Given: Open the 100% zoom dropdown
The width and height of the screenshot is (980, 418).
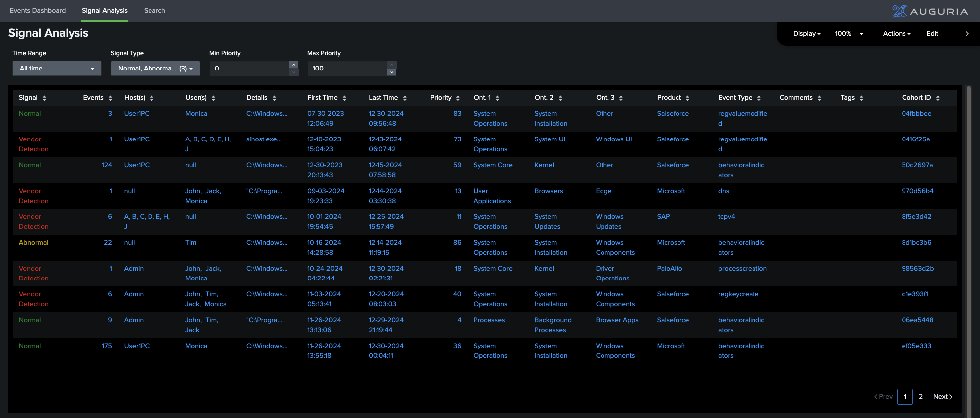Looking at the screenshot, I should [849, 34].
